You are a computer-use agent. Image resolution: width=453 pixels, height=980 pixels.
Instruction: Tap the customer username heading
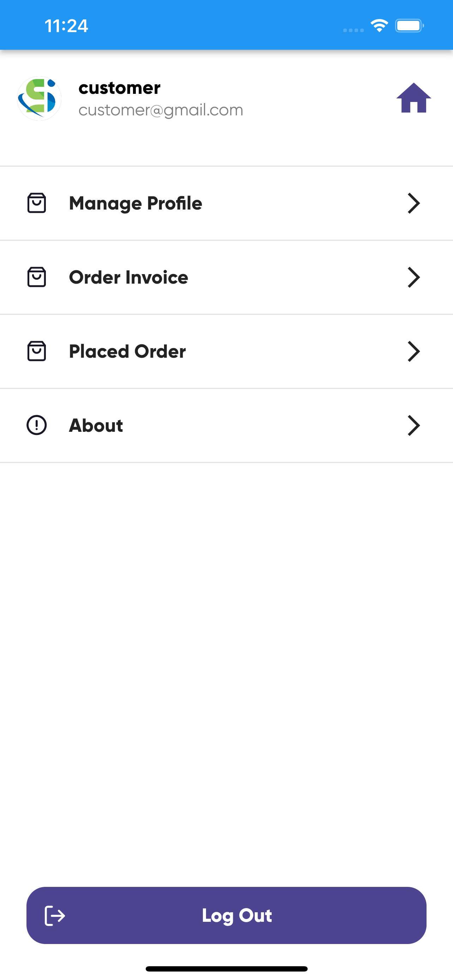120,88
